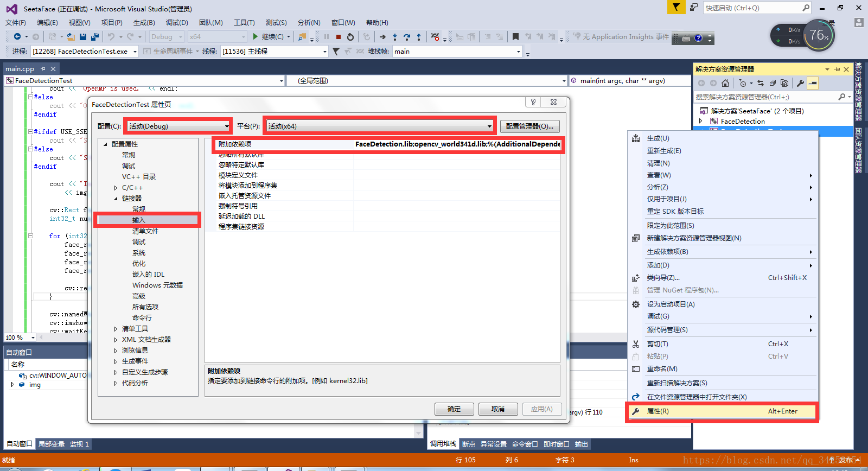Screen dimensions: 868x471
Task: Switch to the 局部变量 tab
Action: (52, 444)
